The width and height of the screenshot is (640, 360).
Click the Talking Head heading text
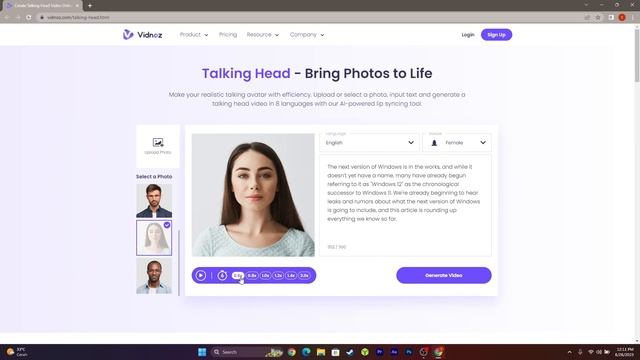point(246,73)
